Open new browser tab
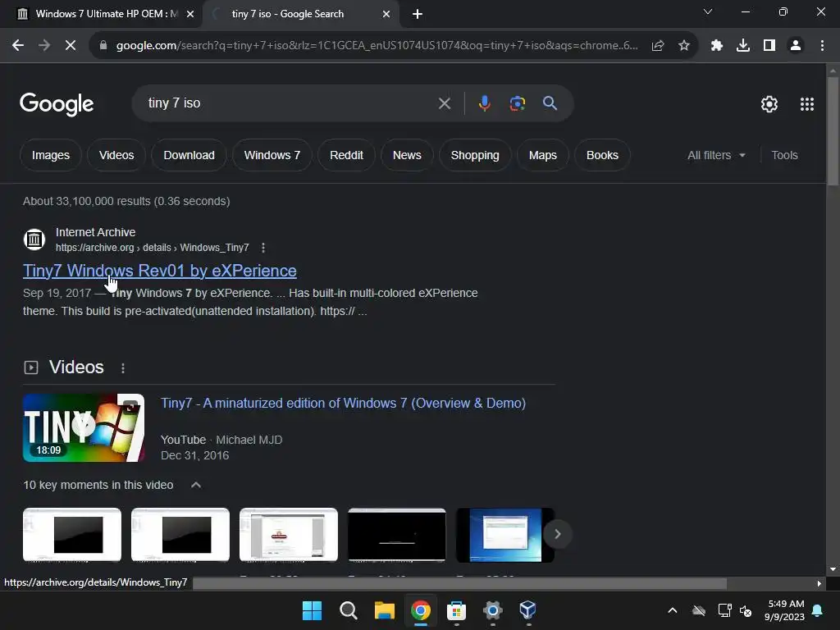Viewport: 840px width, 630px height. pyautogui.click(x=418, y=15)
